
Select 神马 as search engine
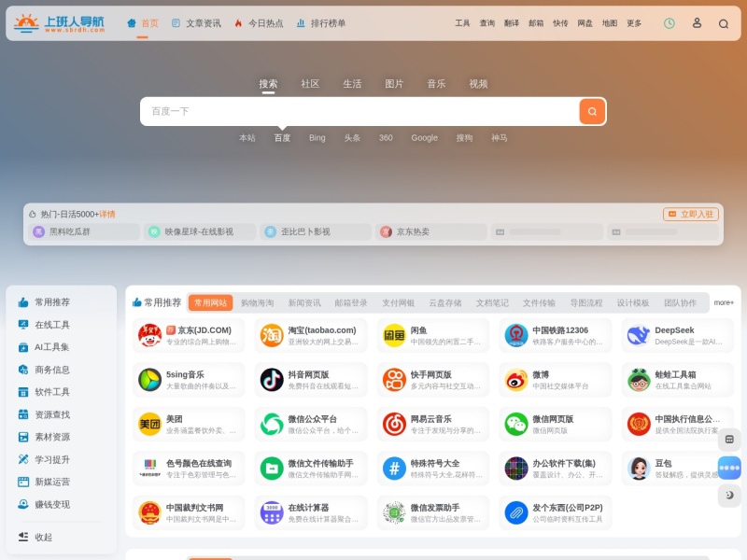(499, 138)
